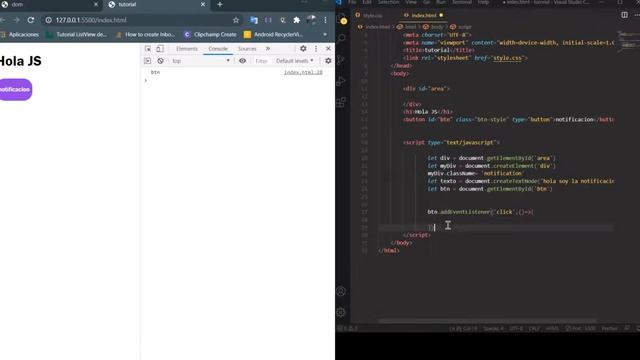Open VS Code Source Control view
Image resolution: width=640 pixels, height=360 pixels.
point(341,60)
